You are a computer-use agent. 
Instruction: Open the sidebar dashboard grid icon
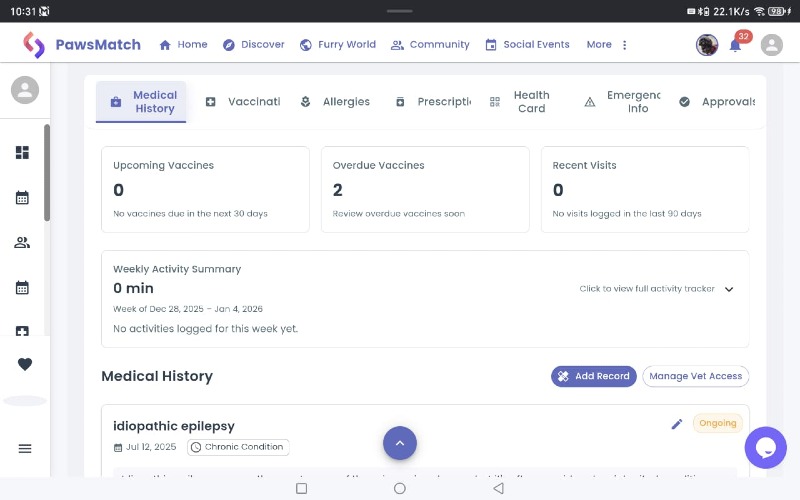pyautogui.click(x=22, y=152)
